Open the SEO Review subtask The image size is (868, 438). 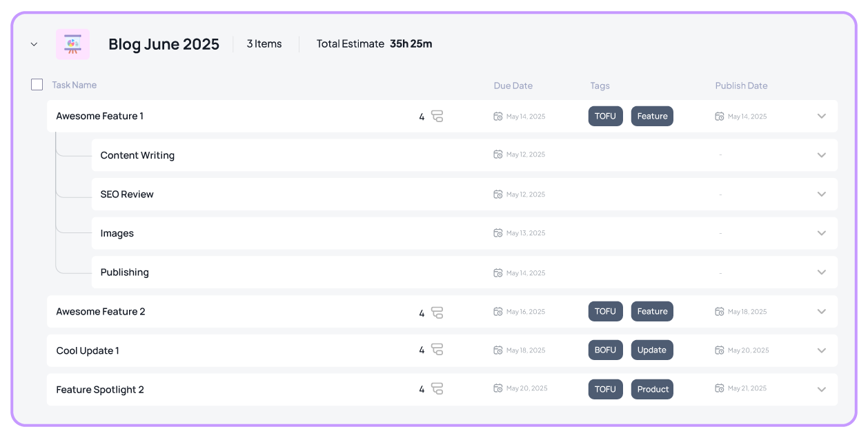[127, 195]
